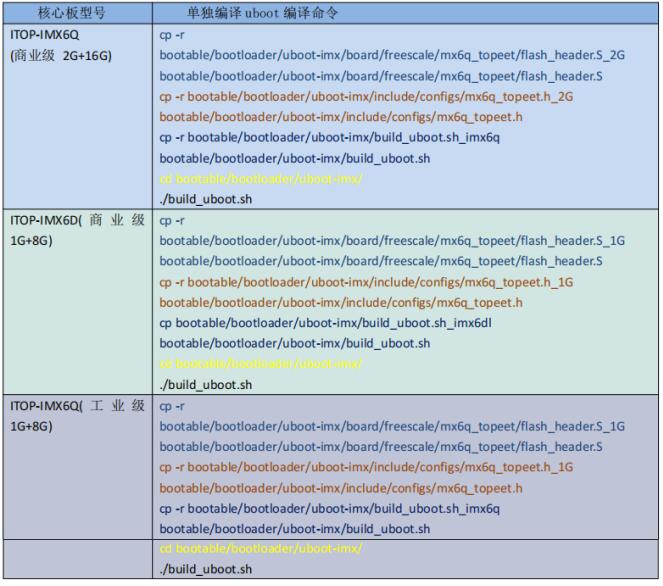Click mx6q_topeet.h_1G line in the 工业级 row
Screen dimensions: 663x586
point(366,467)
